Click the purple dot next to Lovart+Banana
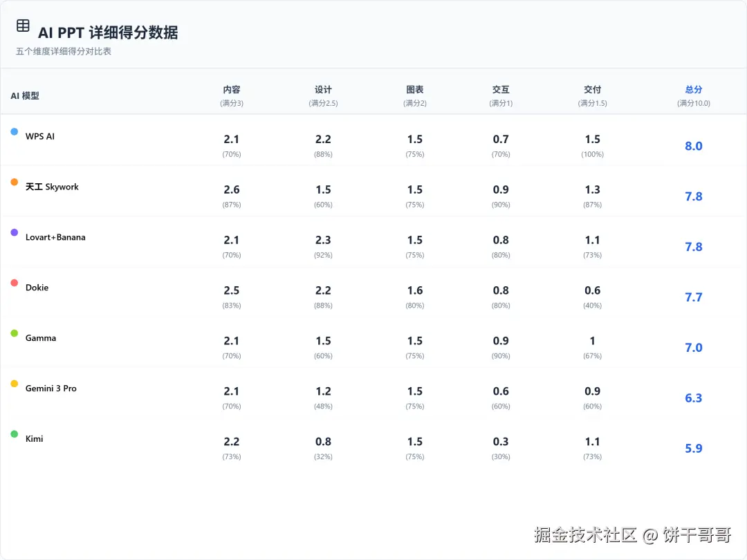 point(15,232)
